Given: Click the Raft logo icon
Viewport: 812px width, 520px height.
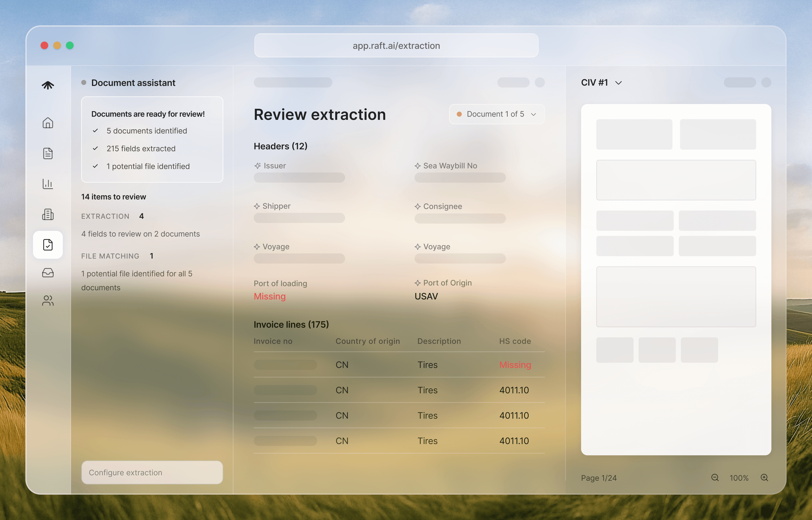Looking at the screenshot, I should coord(48,85).
